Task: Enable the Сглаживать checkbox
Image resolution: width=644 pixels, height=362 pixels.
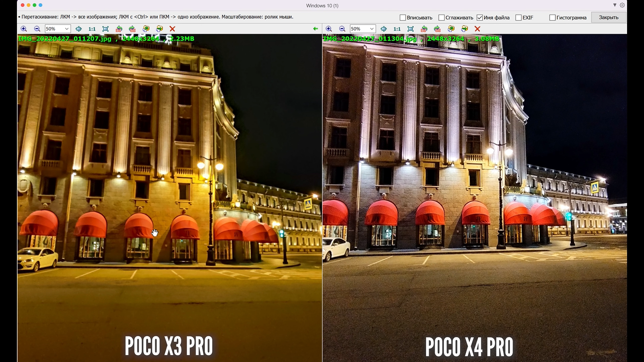Action: point(441,18)
